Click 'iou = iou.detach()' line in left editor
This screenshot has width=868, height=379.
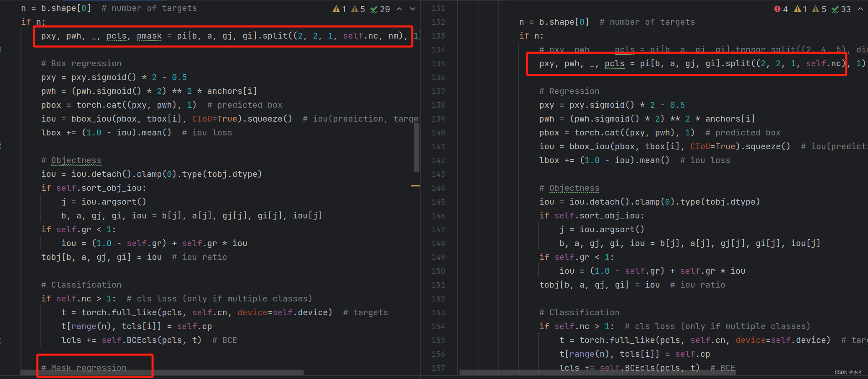[151, 174]
